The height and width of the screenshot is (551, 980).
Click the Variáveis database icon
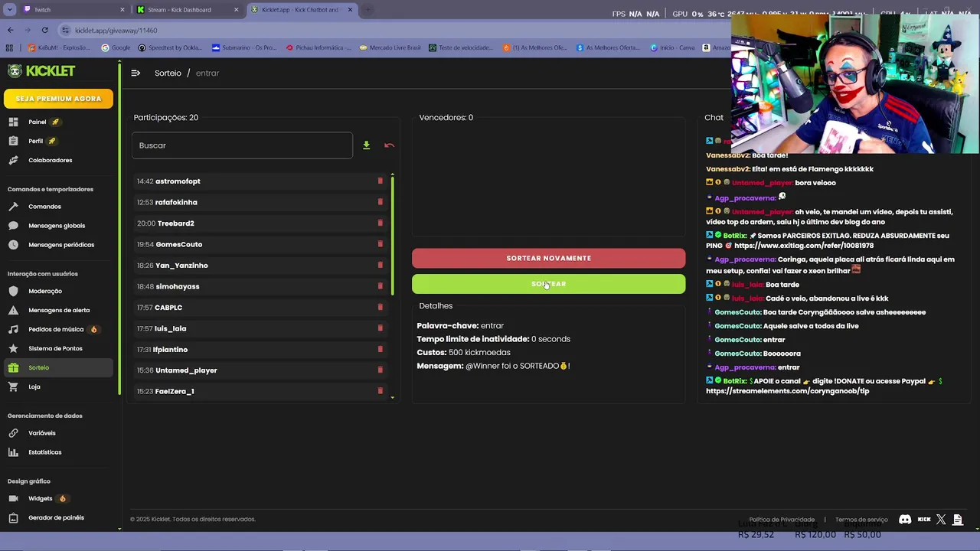point(13,433)
